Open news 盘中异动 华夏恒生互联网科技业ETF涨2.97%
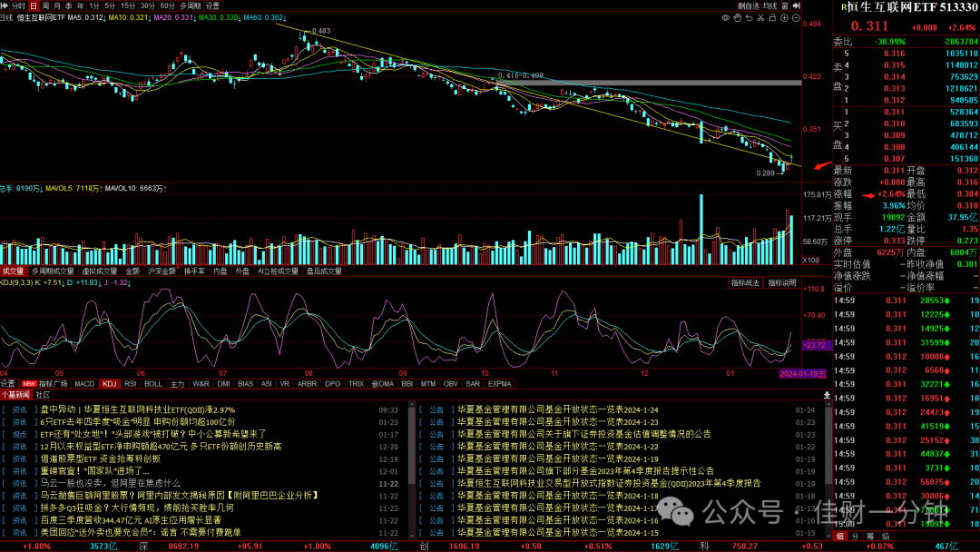Viewport: 980px width, 552px height. 138,410
